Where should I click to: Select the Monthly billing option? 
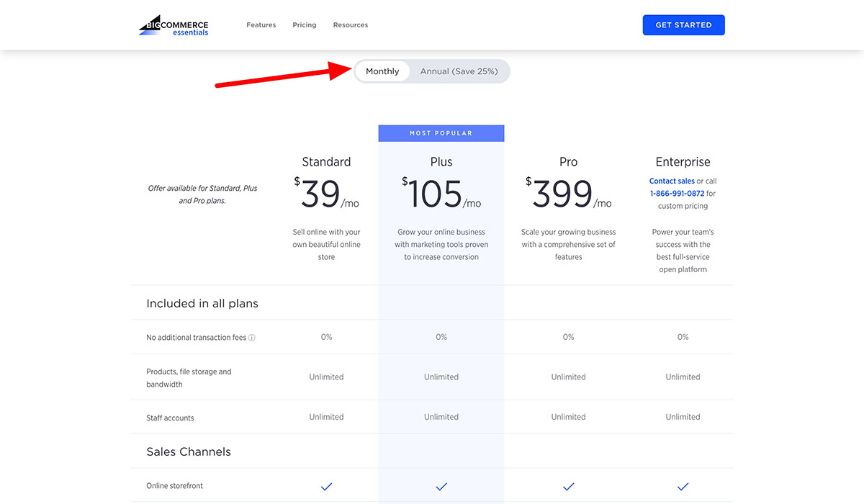[x=382, y=71]
